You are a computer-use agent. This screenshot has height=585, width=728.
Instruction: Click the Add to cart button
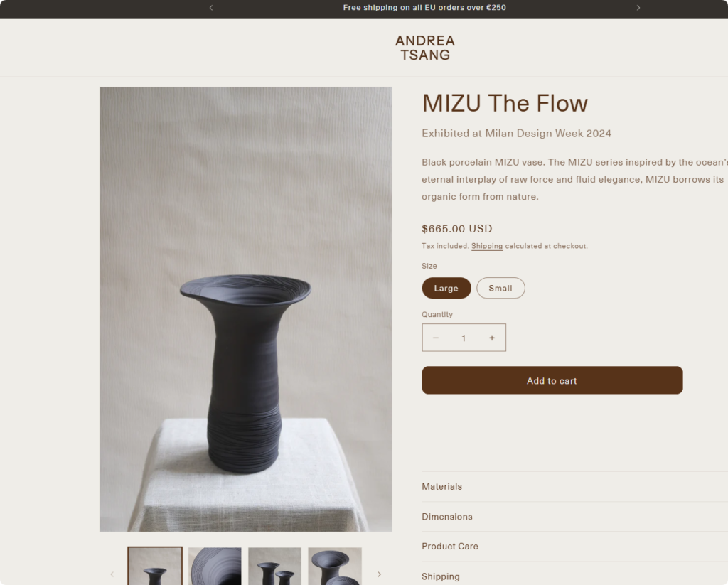(x=552, y=380)
